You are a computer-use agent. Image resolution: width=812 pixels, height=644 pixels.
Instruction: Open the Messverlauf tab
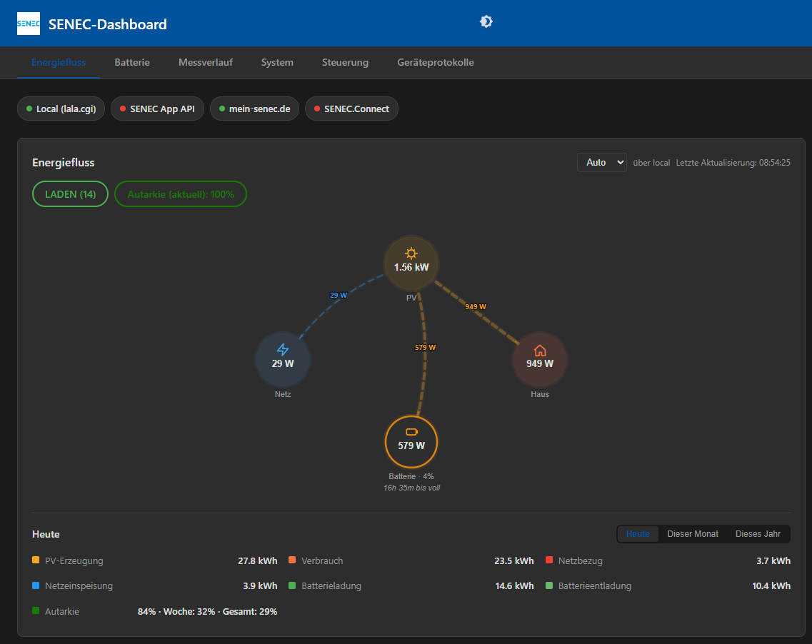pos(206,62)
